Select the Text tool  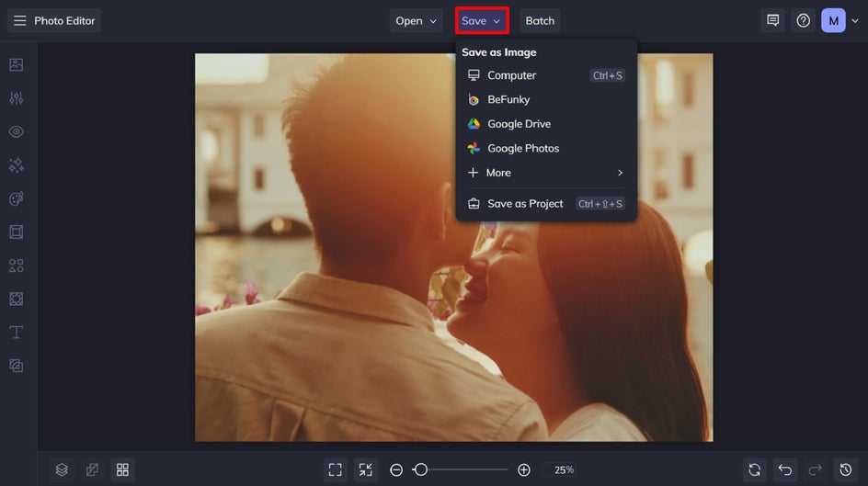click(16, 333)
